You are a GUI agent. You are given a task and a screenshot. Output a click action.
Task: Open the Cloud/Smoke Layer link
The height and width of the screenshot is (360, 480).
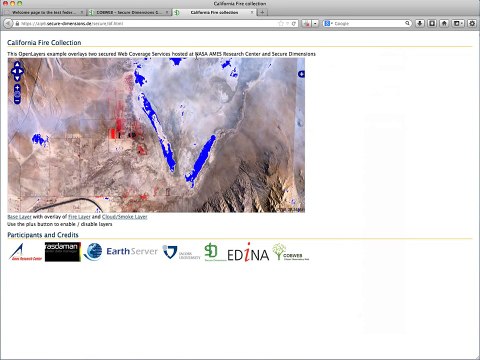[x=124, y=217]
